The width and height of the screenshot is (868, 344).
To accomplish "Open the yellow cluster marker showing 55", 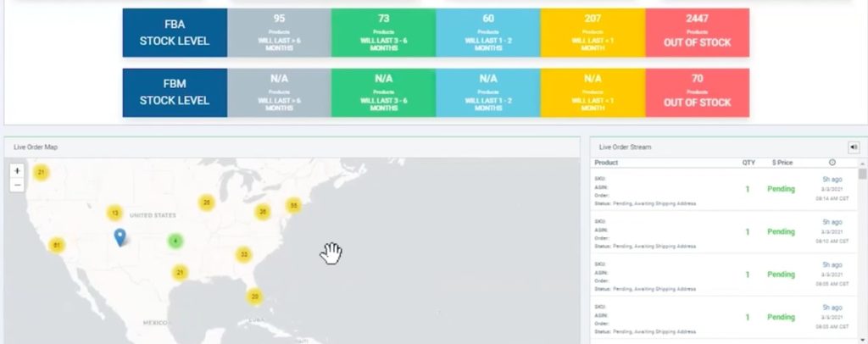I will [293, 205].
